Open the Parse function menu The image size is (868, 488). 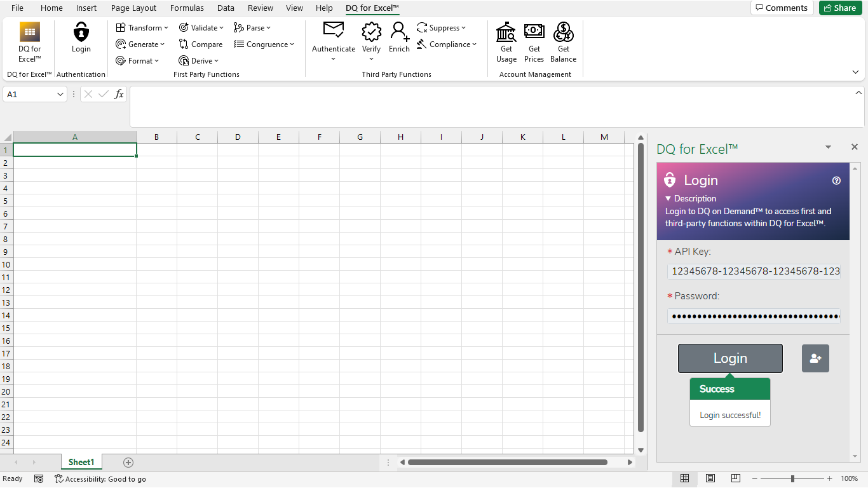(x=252, y=28)
